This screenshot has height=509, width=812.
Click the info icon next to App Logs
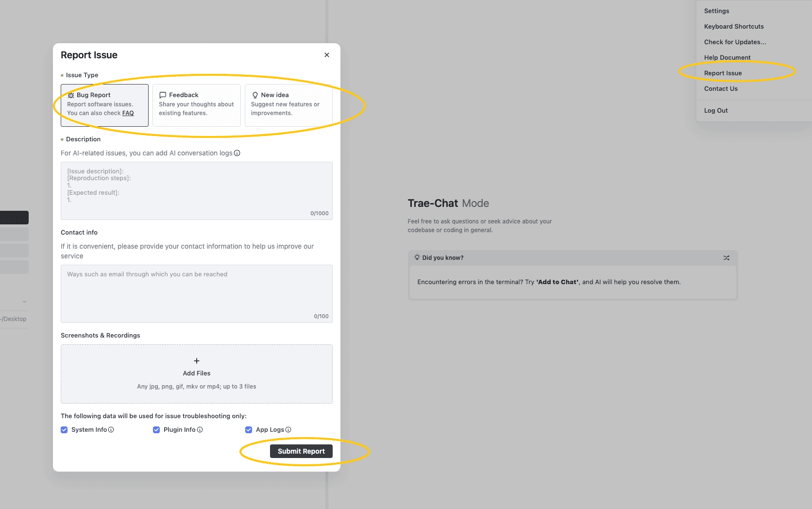288,429
